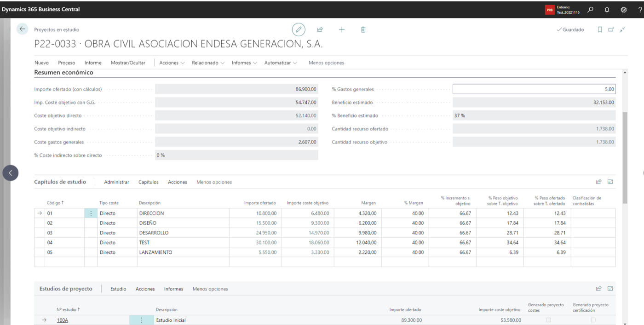Click Coste objetivo directo value 52.140,00

tap(236, 116)
